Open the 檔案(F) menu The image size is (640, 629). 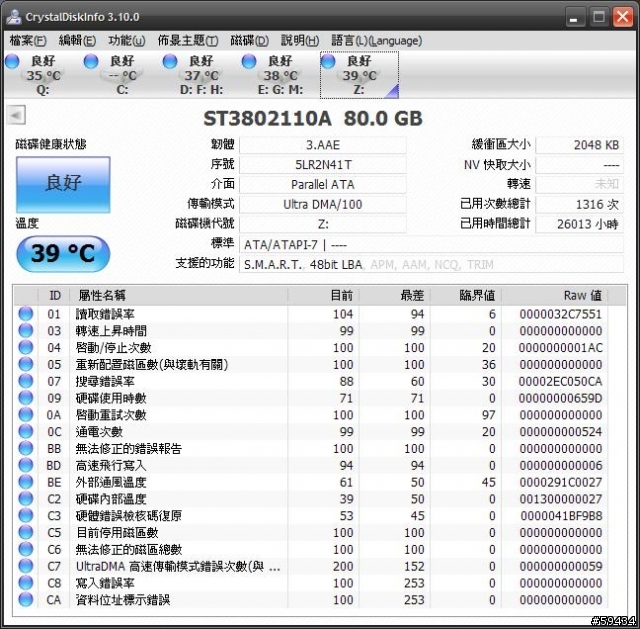pyautogui.click(x=28, y=41)
